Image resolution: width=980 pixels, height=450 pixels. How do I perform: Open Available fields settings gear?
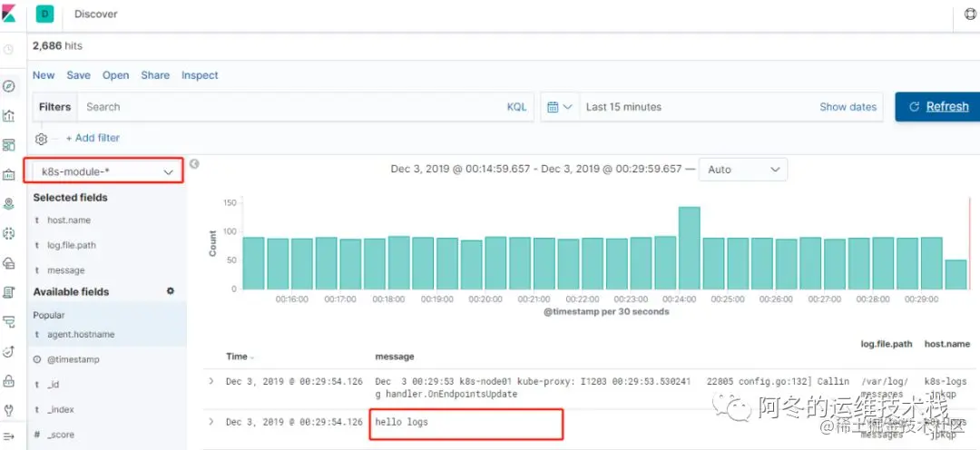170,291
